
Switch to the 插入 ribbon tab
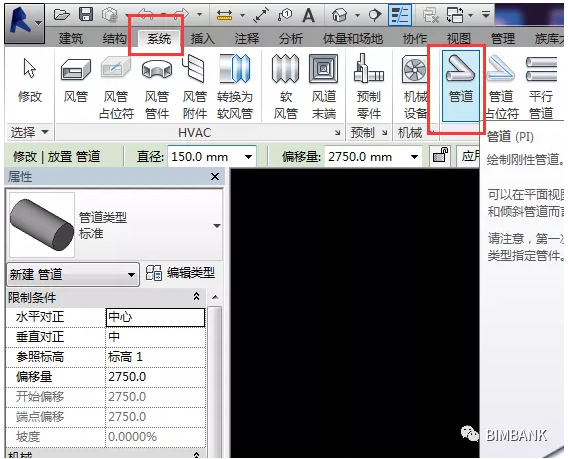point(202,38)
